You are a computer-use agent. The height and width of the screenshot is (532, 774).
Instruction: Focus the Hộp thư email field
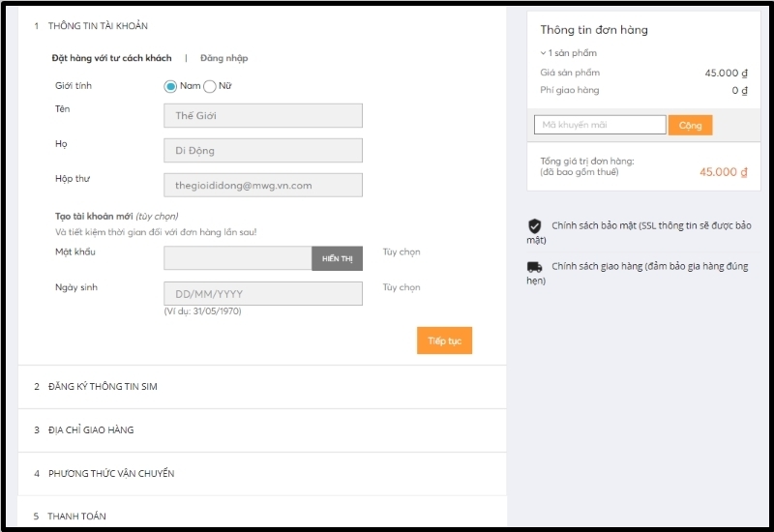point(263,185)
